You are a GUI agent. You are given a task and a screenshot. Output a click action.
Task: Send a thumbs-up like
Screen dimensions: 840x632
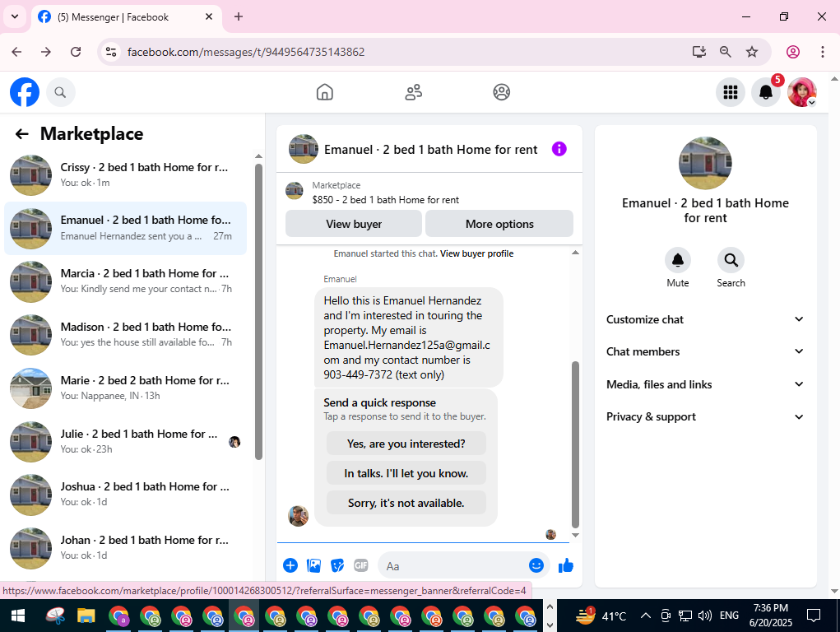[566, 565]
